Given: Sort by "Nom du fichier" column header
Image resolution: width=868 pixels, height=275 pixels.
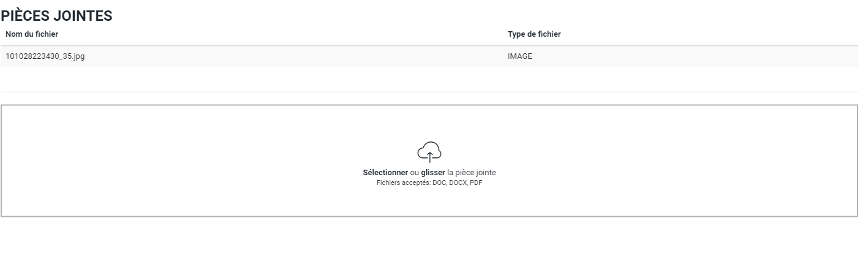Looking at the screenshot, I should (x=32, y=34).
